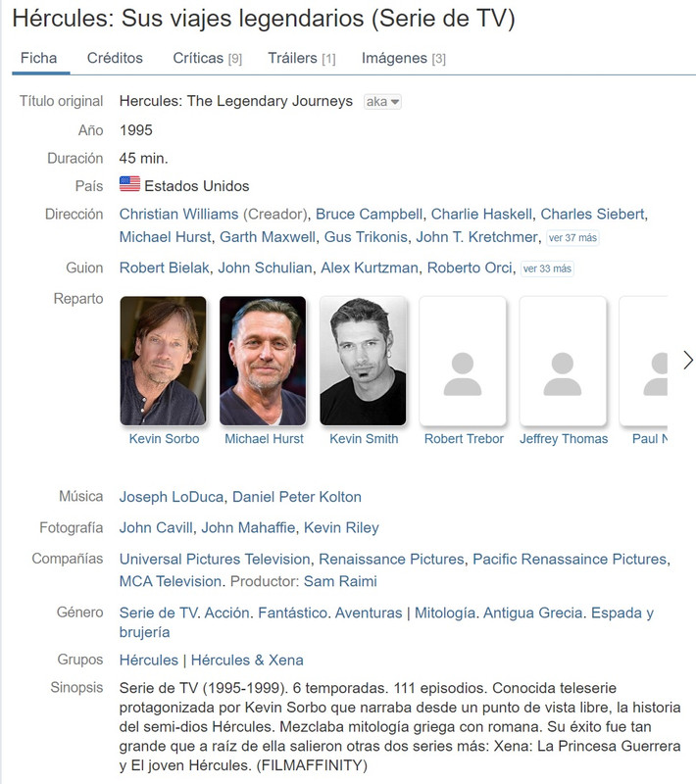Click Kevin Sorbo's cast photo

[163, 361]
